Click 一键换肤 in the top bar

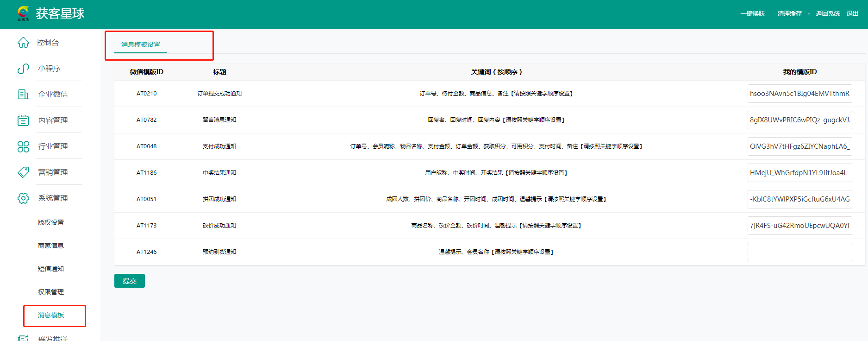(752, 14)
